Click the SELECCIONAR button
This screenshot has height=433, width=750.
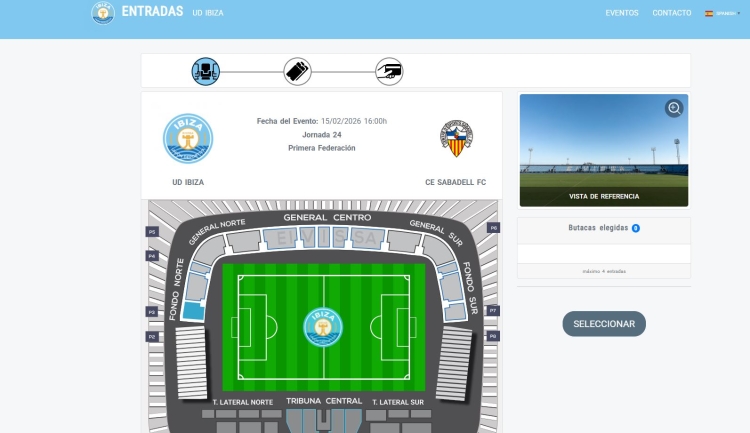(x=604, y=324)
